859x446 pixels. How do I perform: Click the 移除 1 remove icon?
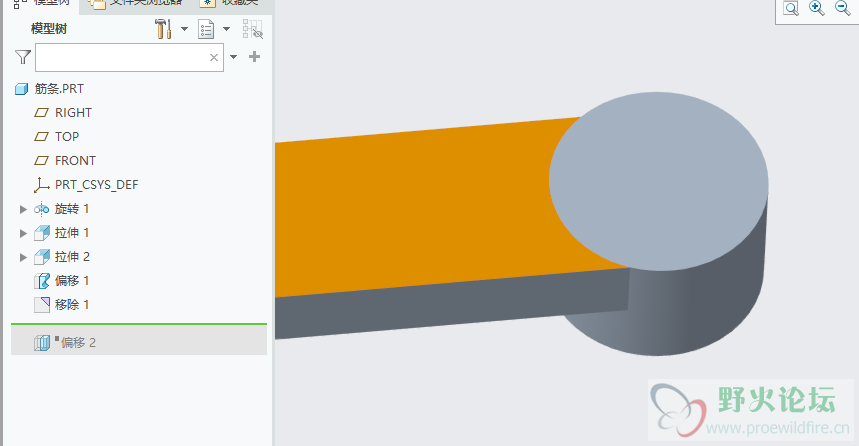[42, 305]
